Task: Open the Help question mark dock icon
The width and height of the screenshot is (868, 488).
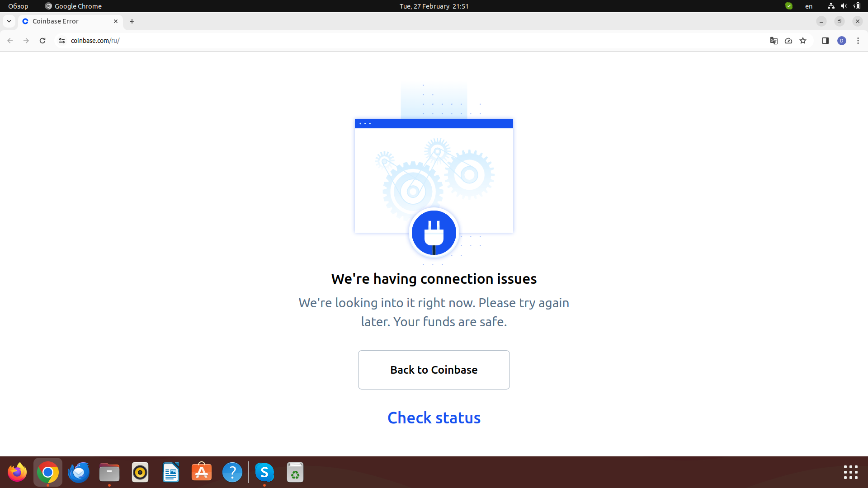Action: click(232, 473)
